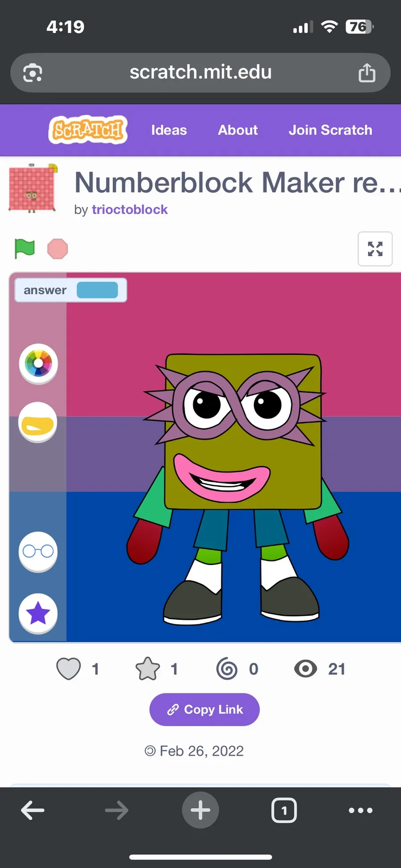401x868 pixels.
Task: Share the page from address bar
Action: coord(367,73)
